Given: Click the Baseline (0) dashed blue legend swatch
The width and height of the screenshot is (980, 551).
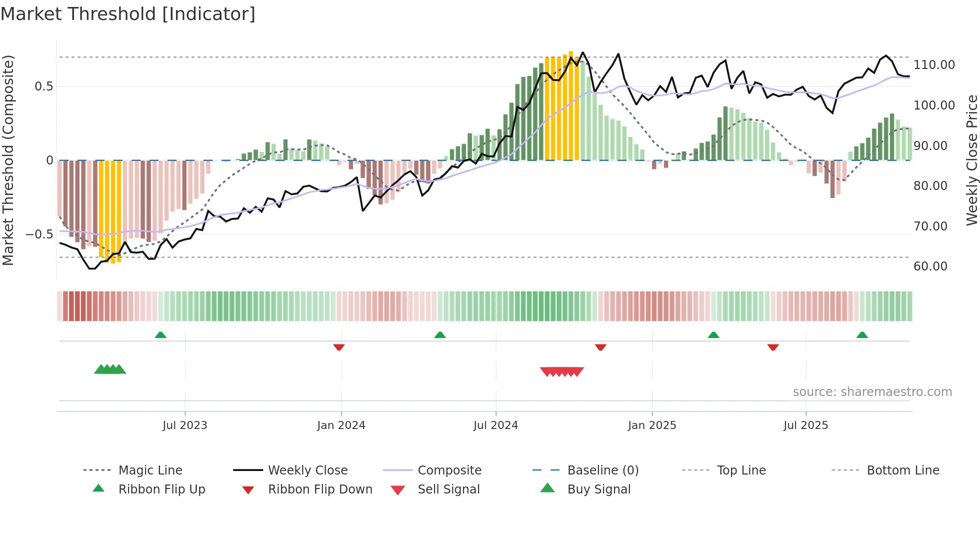Looking at the screenshot, I should [x=546, y=470].
